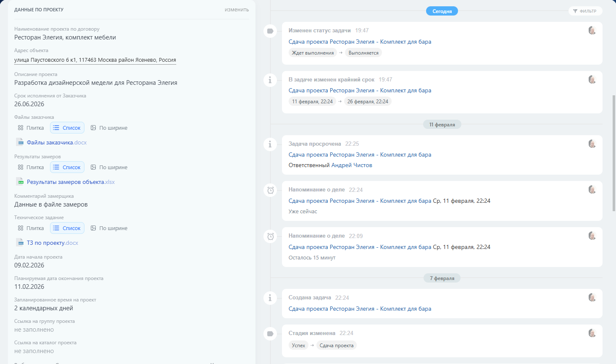Select Список view for Результаты замеров

[67, 168]
